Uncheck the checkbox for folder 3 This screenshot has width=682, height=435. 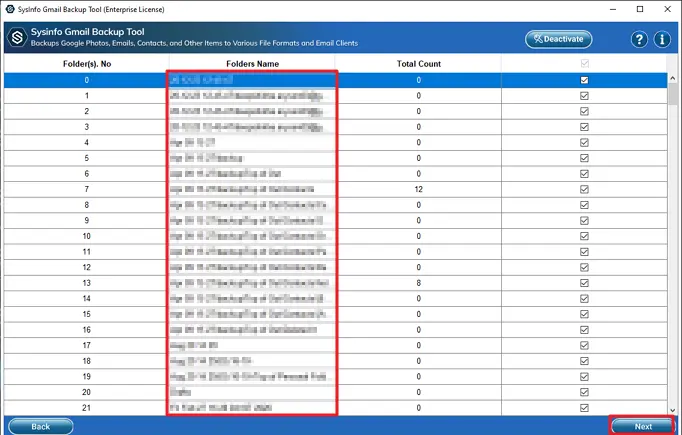(585, 127)
